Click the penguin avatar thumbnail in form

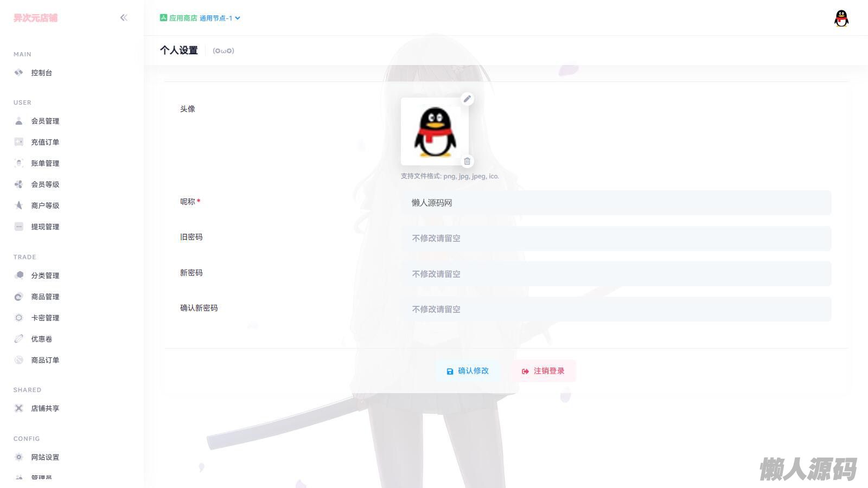click(435, 131)
